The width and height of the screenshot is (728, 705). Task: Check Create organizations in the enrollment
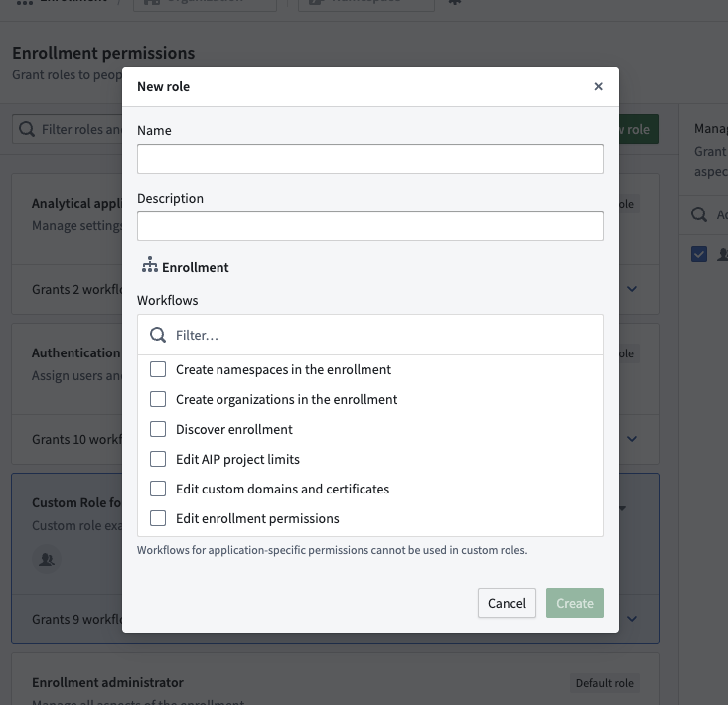[x=158, y=399]
